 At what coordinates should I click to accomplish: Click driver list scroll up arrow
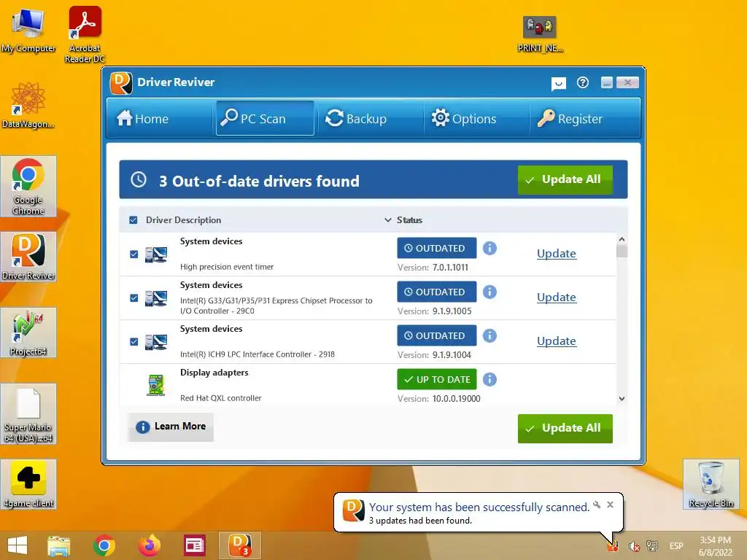pos(622,239)
